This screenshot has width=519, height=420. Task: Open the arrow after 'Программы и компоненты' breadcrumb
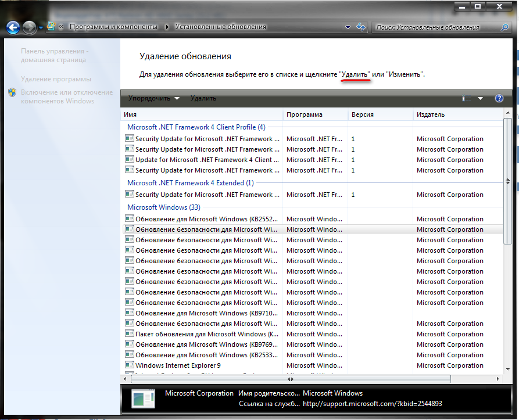[x=167, y=27]
